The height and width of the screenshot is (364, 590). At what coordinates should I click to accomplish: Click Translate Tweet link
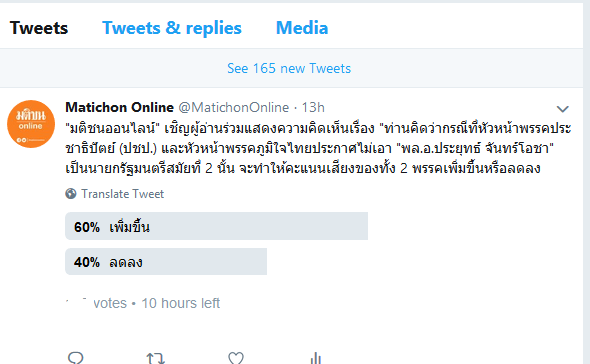(123, 194)
